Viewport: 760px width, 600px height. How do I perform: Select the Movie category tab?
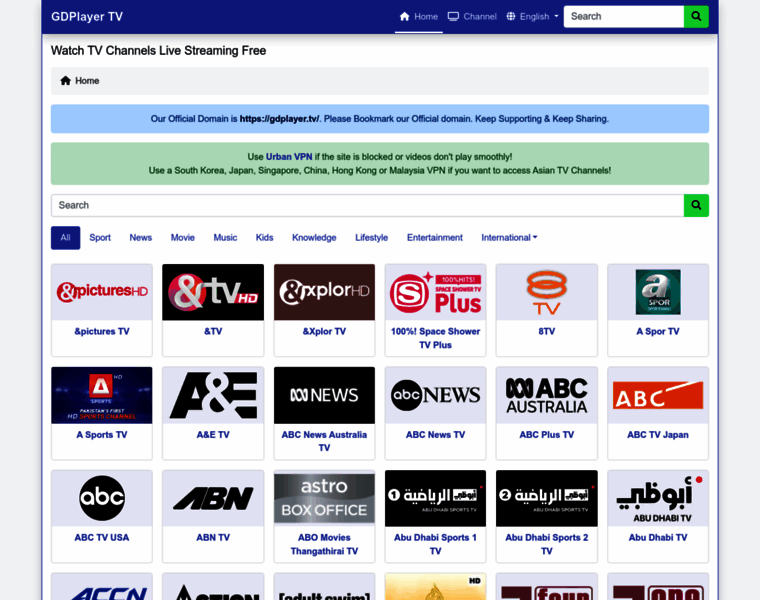point(183,237)
